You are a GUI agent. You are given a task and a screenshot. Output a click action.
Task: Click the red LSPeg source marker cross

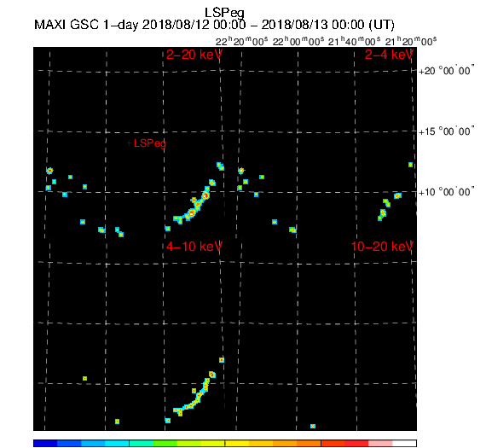click(x=129, y=143)
